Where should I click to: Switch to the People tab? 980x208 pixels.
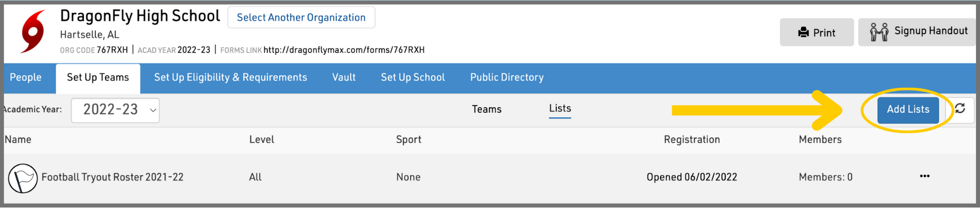(x=26, y=77)
